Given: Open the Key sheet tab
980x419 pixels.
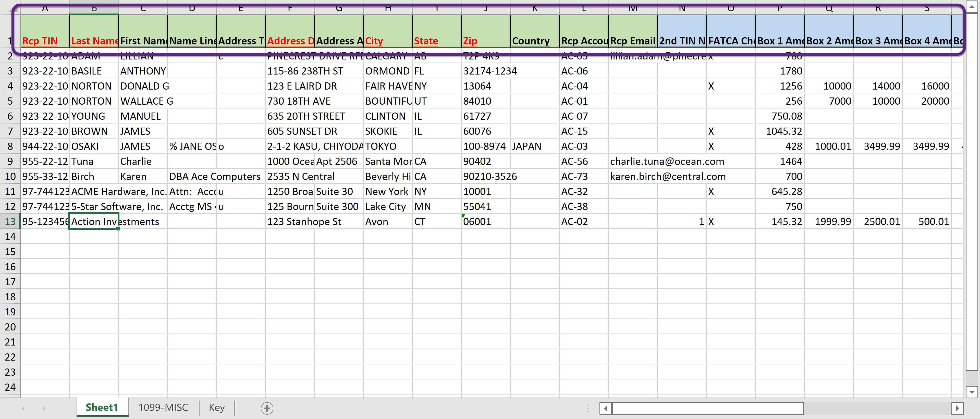Looking at the screenshot, I should click(216, 407).
